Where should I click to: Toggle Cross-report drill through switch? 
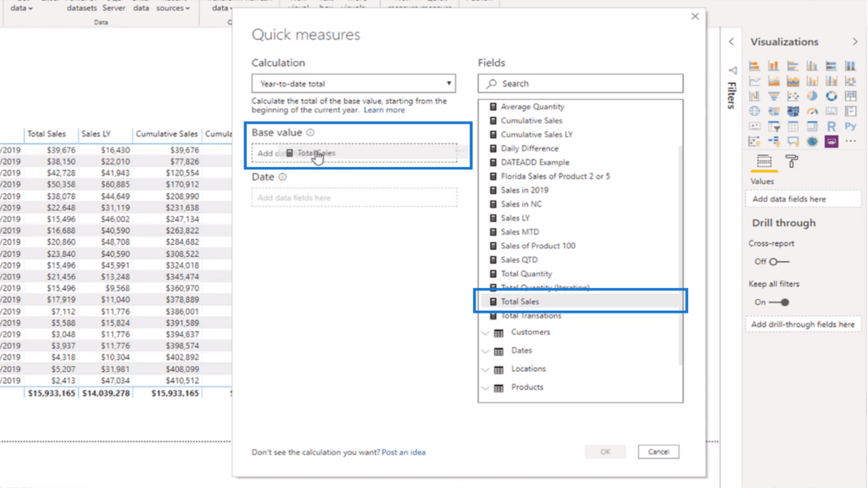(779, 262)
